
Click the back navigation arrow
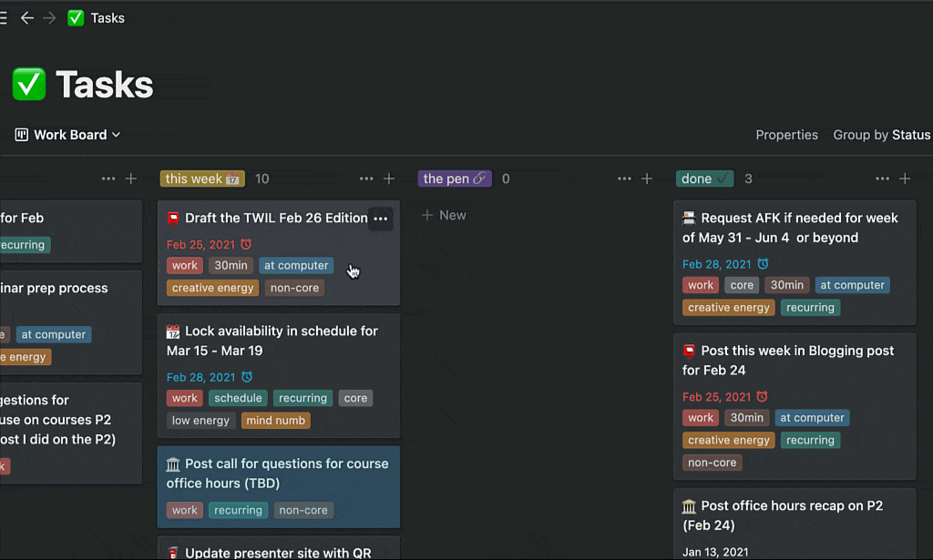[x=26, y=17]
